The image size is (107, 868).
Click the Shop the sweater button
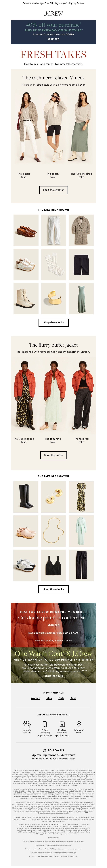click(x=53, y=190)
